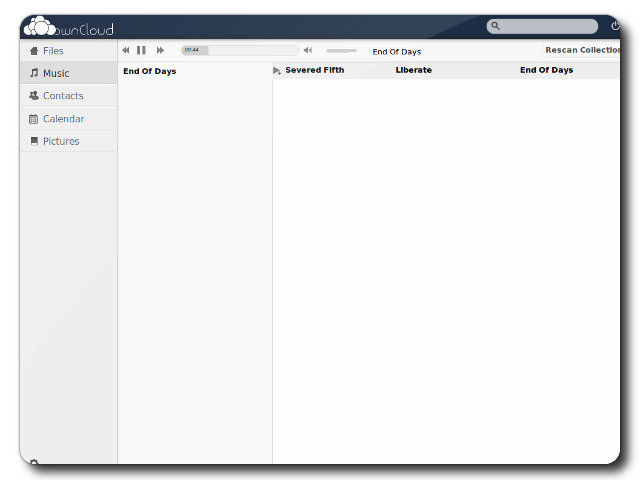Select the artist Severed Fifth
This screenshot has width=640, height=480.
315,70
